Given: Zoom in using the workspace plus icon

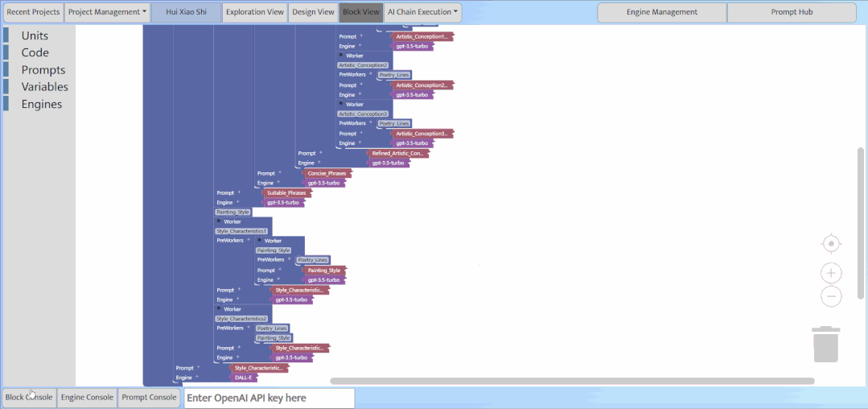Looking at the screenshot, I should [x=831, y=273].
